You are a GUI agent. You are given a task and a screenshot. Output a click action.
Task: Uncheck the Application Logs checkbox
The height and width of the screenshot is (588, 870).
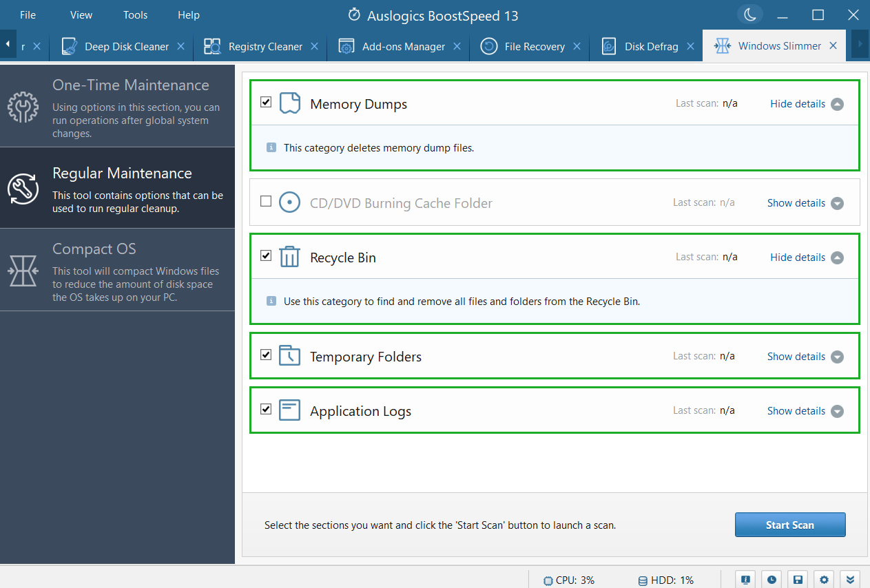[x=266, y=409]
